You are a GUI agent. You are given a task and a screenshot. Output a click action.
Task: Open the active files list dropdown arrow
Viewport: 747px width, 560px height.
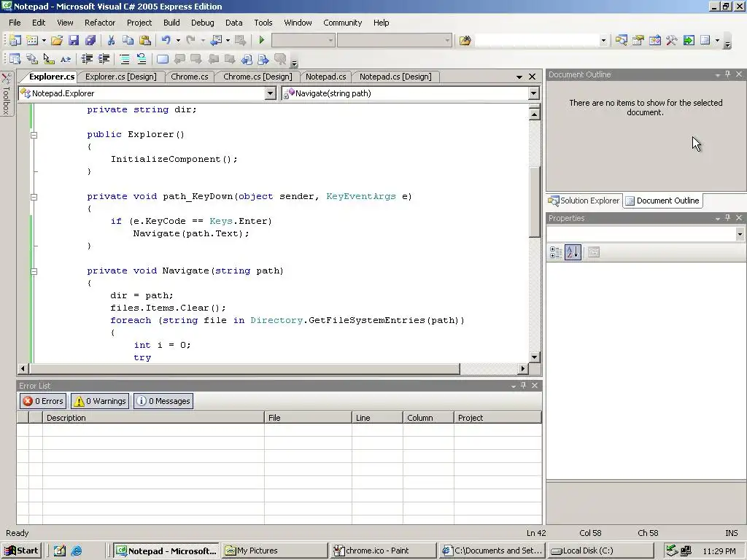[519, 77]
